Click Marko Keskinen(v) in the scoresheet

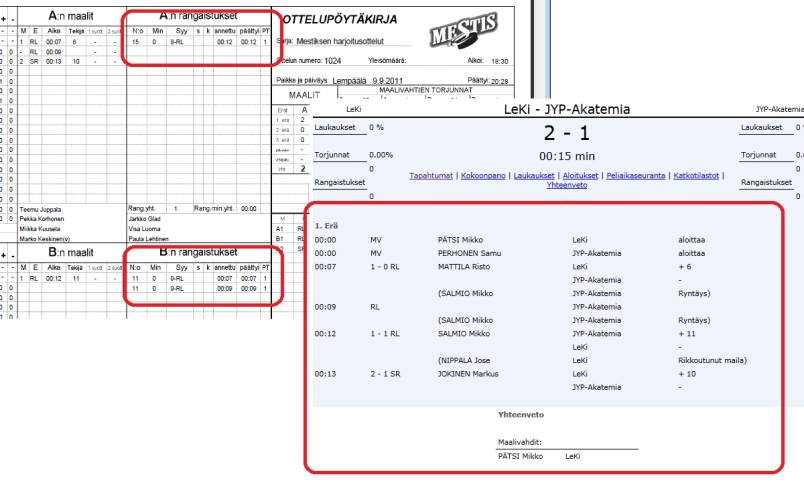pos(45,239)
